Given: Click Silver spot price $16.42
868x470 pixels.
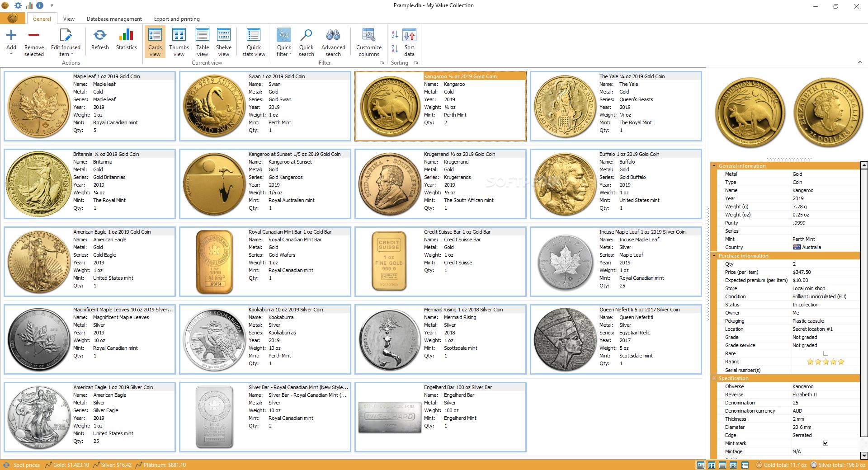Looking at the screenshot, I should coord(112,465).
